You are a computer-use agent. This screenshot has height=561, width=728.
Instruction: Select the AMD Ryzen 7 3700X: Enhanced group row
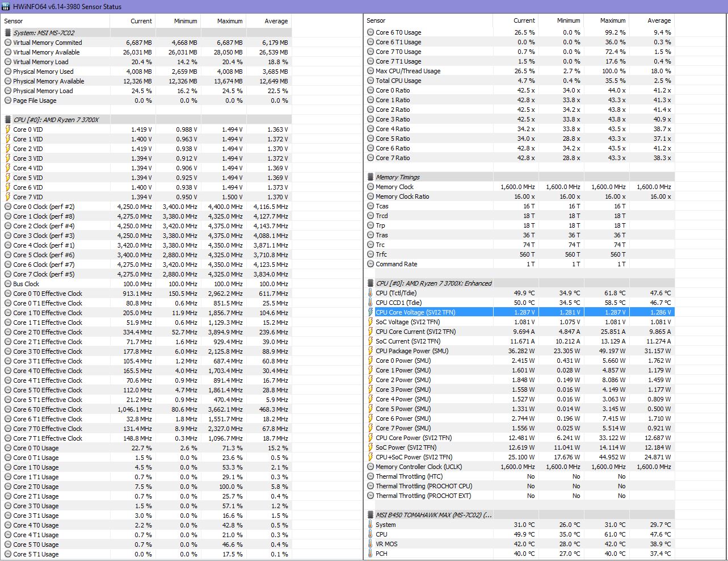click(519, 283)
